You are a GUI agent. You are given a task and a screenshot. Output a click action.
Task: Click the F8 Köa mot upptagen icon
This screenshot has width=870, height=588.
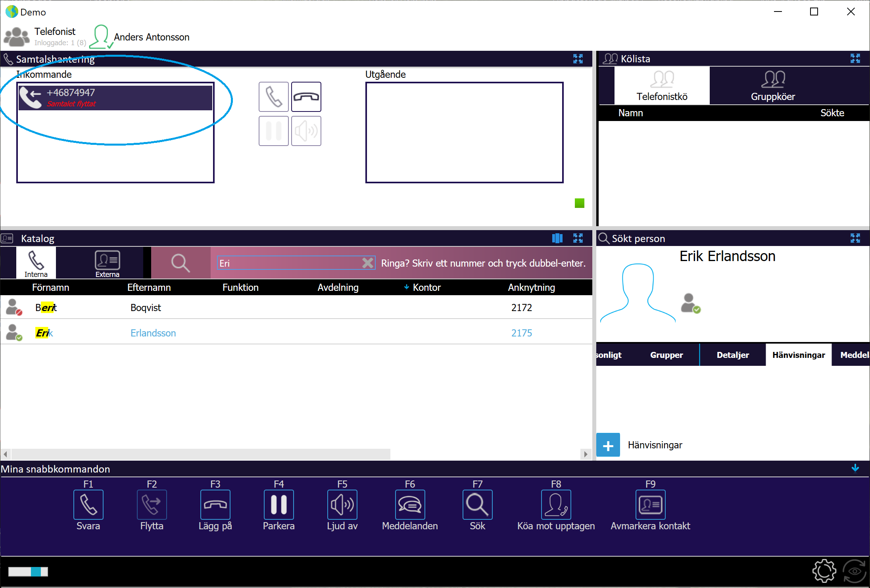[x=556, y=504]
